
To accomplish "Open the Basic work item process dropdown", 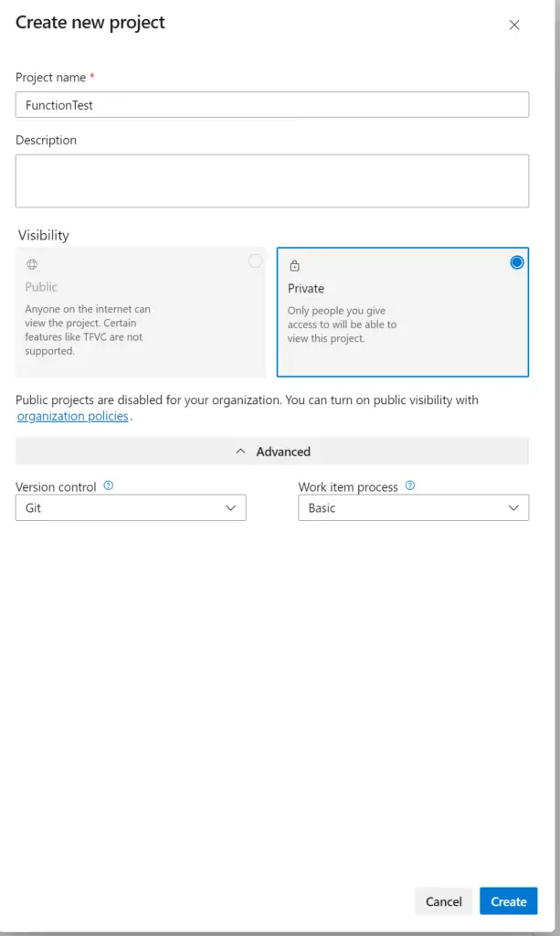I will [413, 507].
